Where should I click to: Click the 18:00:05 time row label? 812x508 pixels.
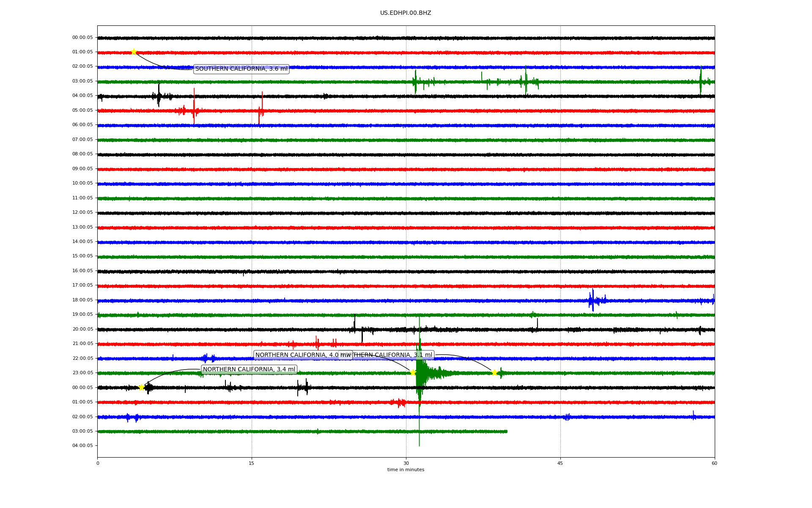pyautogui.click(x=82, y=300)
